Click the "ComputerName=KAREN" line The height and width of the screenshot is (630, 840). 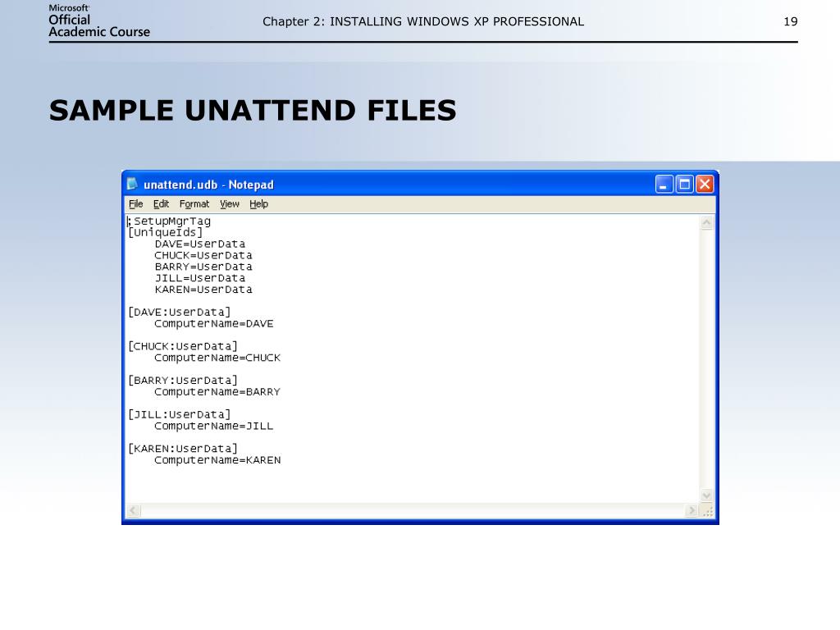[217, 460]
